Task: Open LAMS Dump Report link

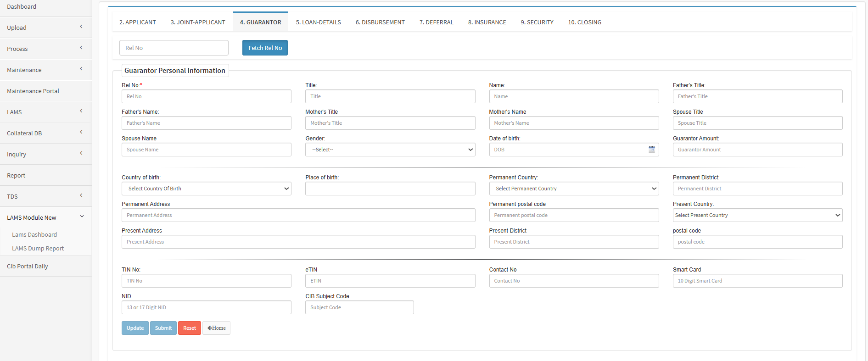Action: point(38,248)
